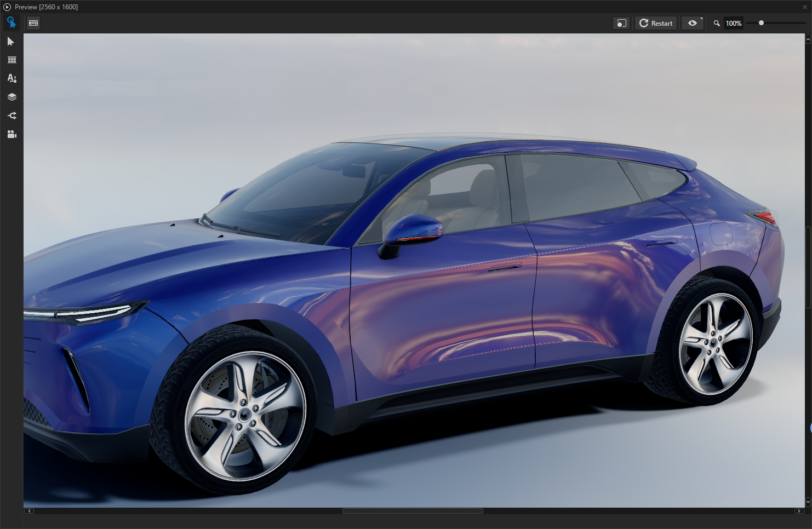
Task: Open the grid layout tool icon
Action: click(x=12, y=60)
